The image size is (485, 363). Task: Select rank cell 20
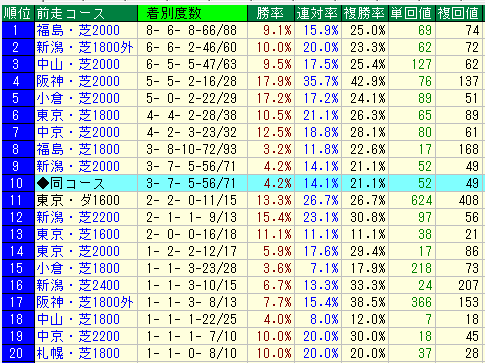pyautogui.click(x=18, y=354)
